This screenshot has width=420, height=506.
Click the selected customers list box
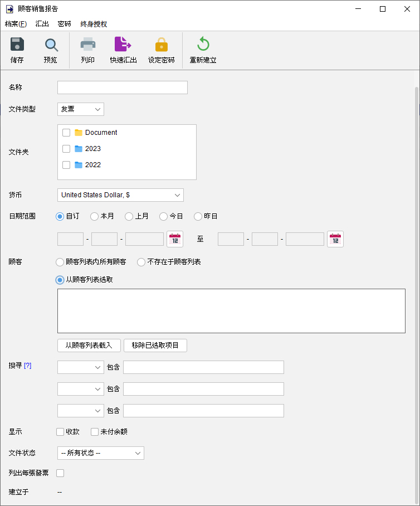click(231, 311)
